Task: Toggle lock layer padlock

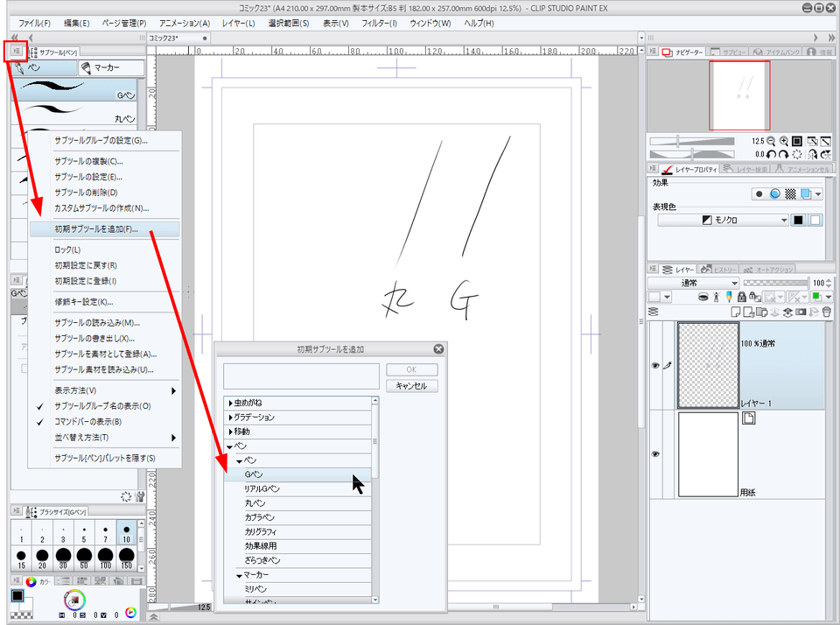Action: tap(742, 297)
